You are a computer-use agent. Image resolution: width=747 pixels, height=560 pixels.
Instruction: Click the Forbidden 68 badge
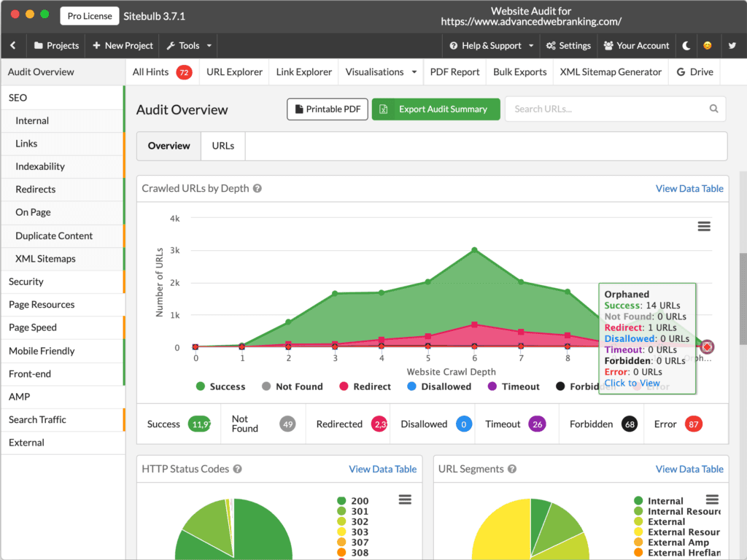tap(630, 424)
